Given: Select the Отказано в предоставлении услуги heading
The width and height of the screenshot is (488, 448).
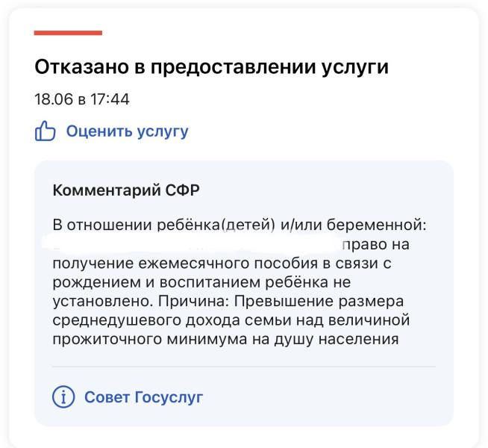Looking at the screenshot, I should 212,67.
